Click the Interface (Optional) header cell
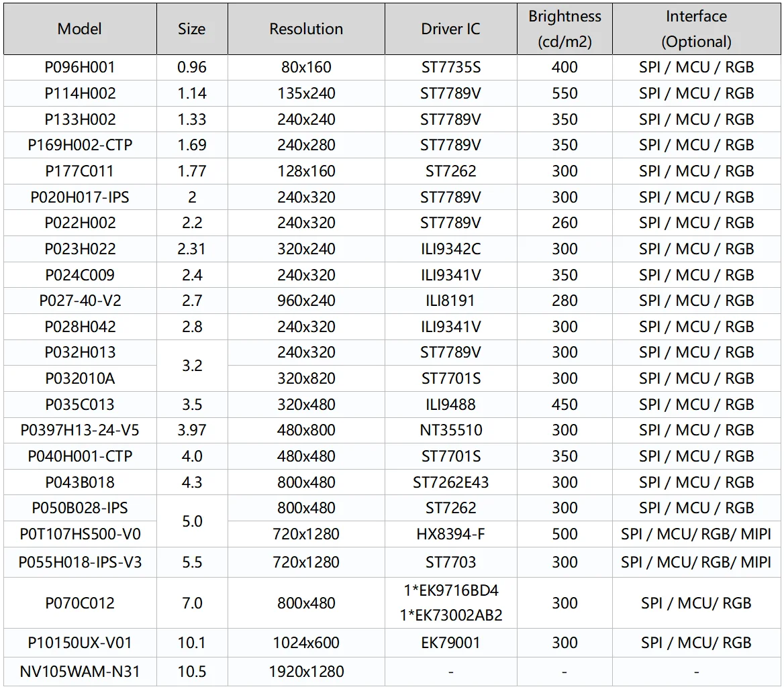Image resolution: width=784 pixels, height=689 pixels. 696,29
